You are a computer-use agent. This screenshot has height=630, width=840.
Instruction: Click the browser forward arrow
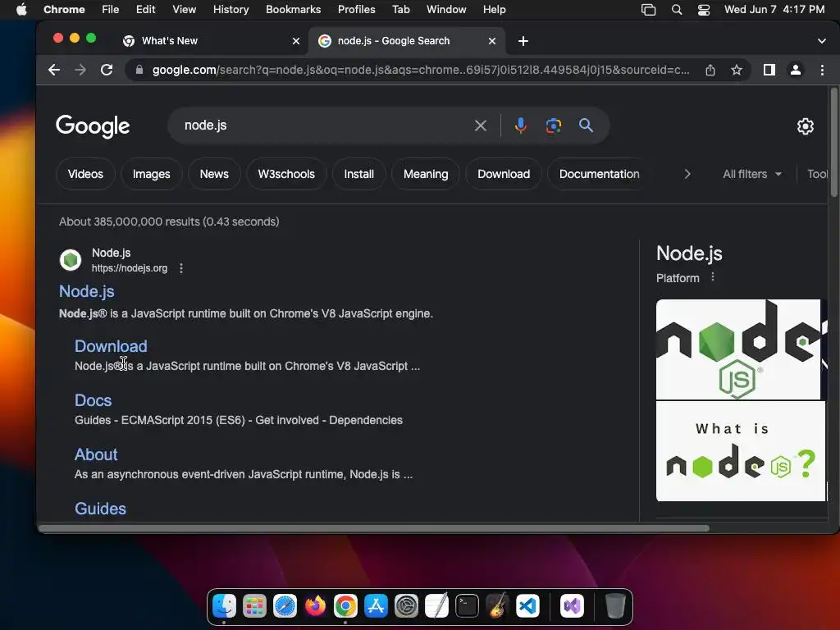[80, 70]
